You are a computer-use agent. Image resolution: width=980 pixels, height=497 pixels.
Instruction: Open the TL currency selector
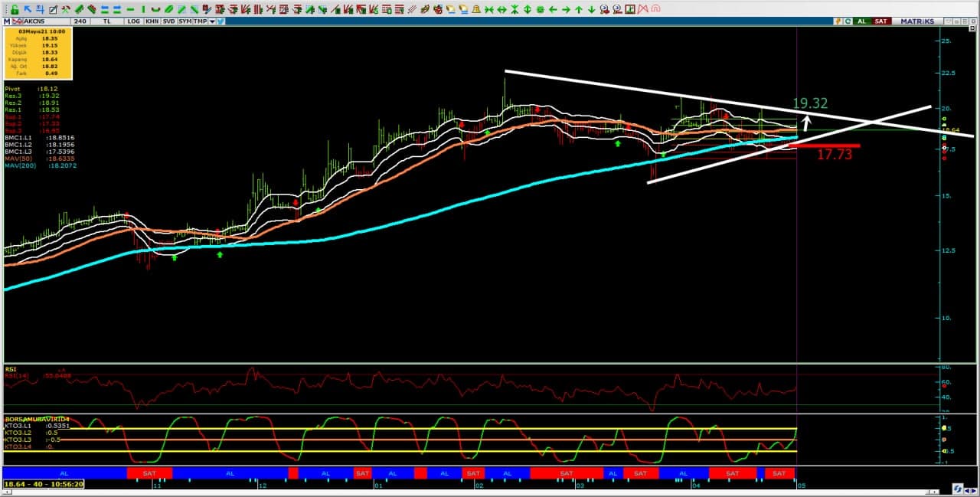coord(107,21)
